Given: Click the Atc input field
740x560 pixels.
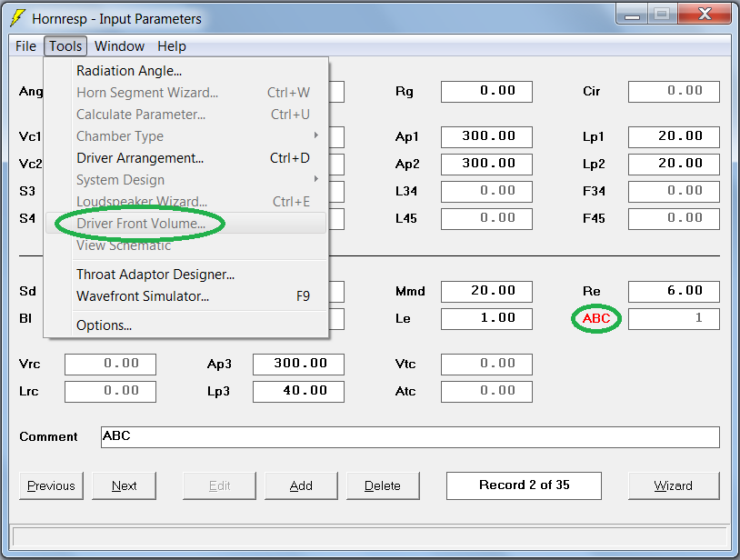Looking at the screenshot, I should (486, 392).
